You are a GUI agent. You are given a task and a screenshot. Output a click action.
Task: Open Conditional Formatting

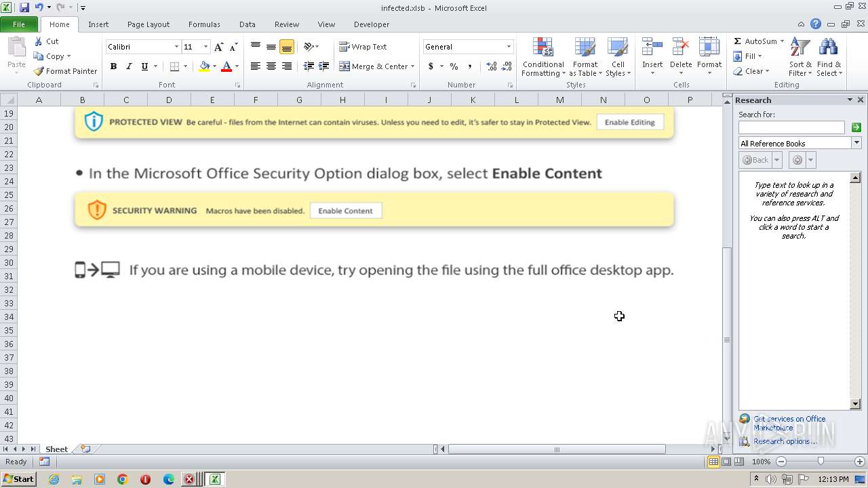[x=543, y=58]
